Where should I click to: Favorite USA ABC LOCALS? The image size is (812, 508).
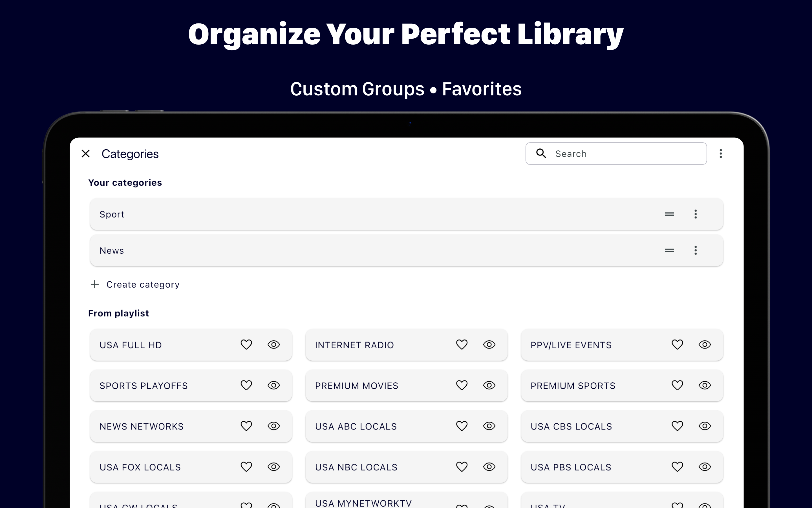462,426
